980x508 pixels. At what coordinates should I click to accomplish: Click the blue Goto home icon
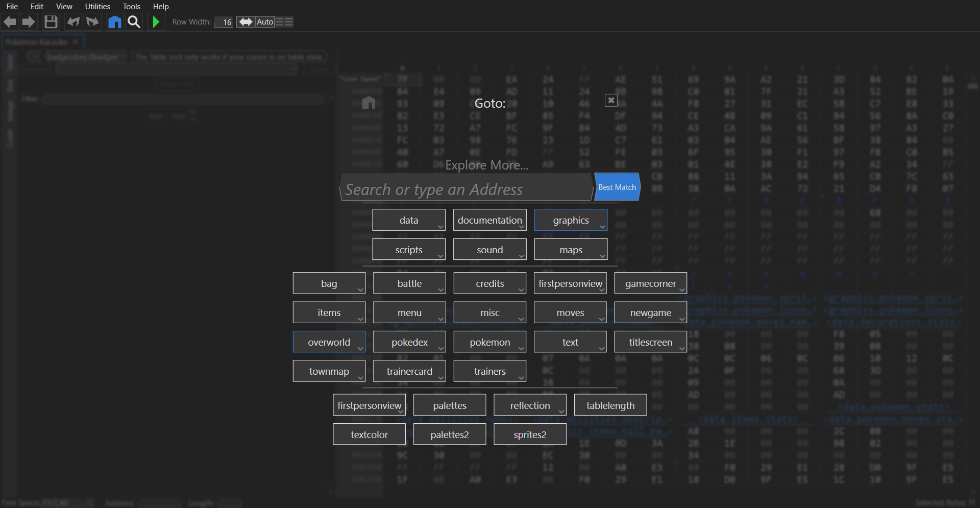coord(115,22)
